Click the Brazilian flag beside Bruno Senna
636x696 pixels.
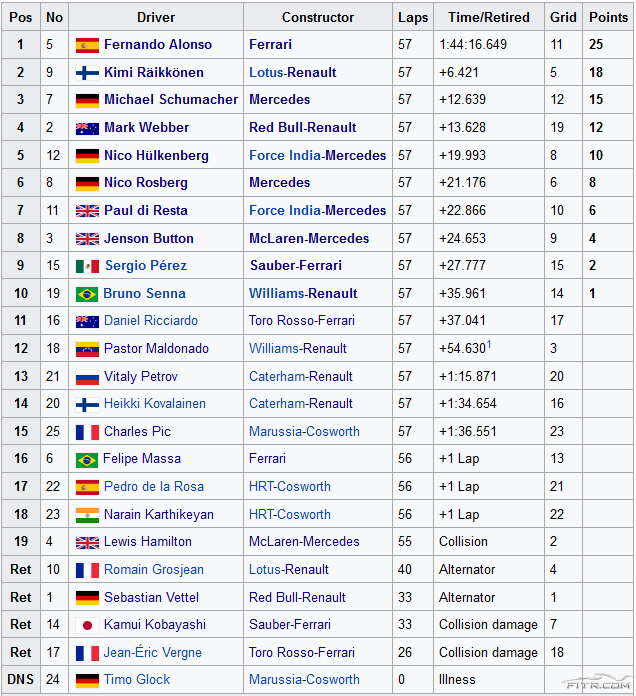pyautogui.click(x=87, y=294)
